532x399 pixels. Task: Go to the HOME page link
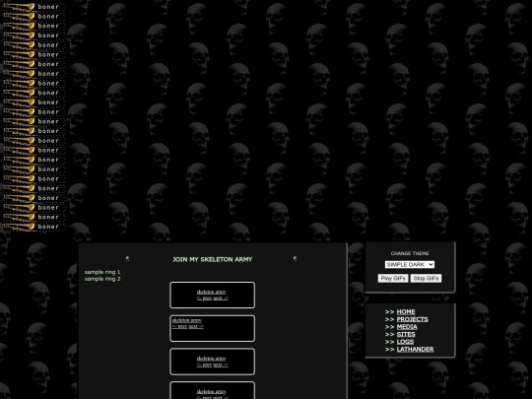click(x=406, y=311)
